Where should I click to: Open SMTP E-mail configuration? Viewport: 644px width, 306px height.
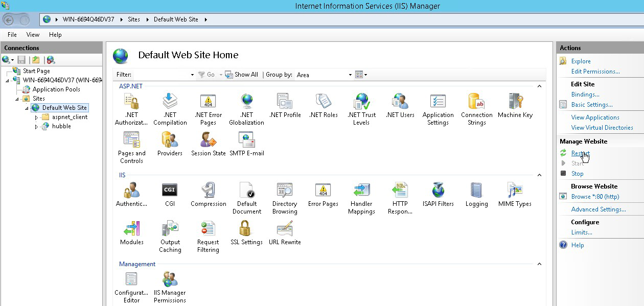pyautogui.click(x=246, y=143)
